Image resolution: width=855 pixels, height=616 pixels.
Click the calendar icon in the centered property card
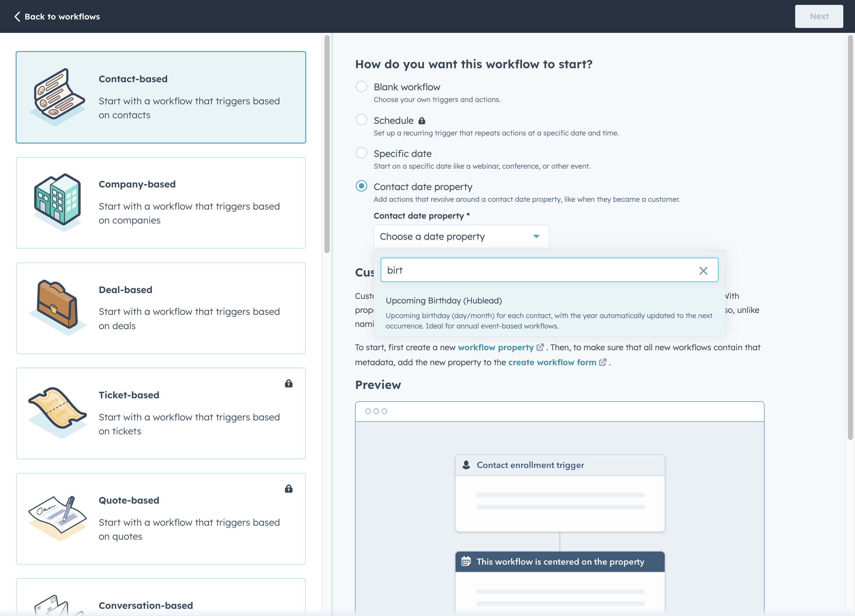(x=466, y=561)
